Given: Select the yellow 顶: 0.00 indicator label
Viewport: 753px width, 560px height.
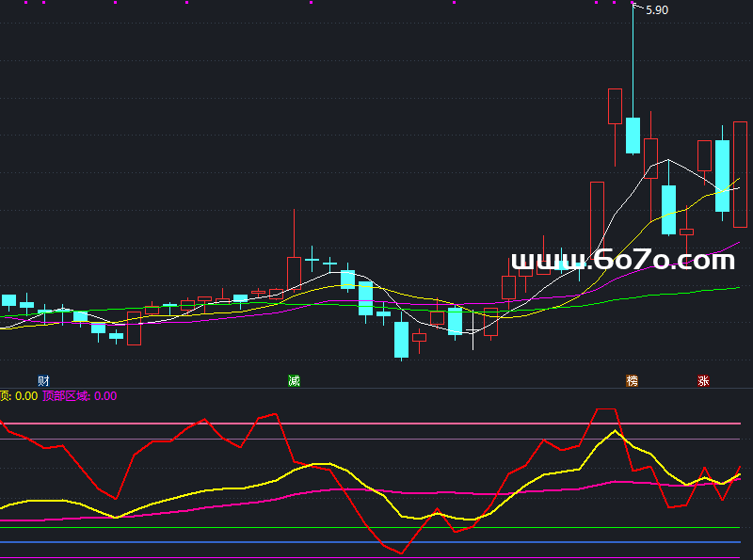Looking at the screenshot, I should tap(19, 396).
